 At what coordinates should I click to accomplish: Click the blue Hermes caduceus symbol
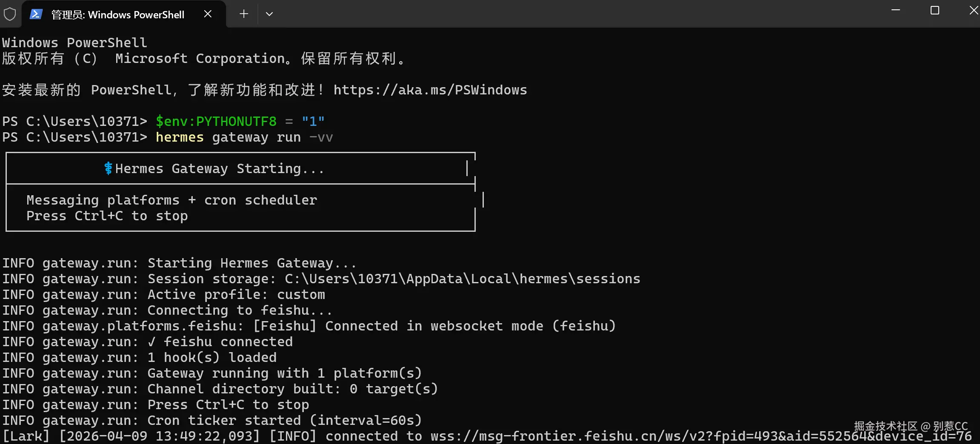coord(108,168)
